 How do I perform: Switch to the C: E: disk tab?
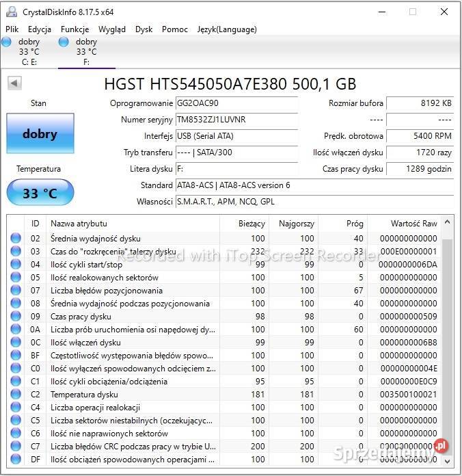pyautogui.click(x=29, y=51)
